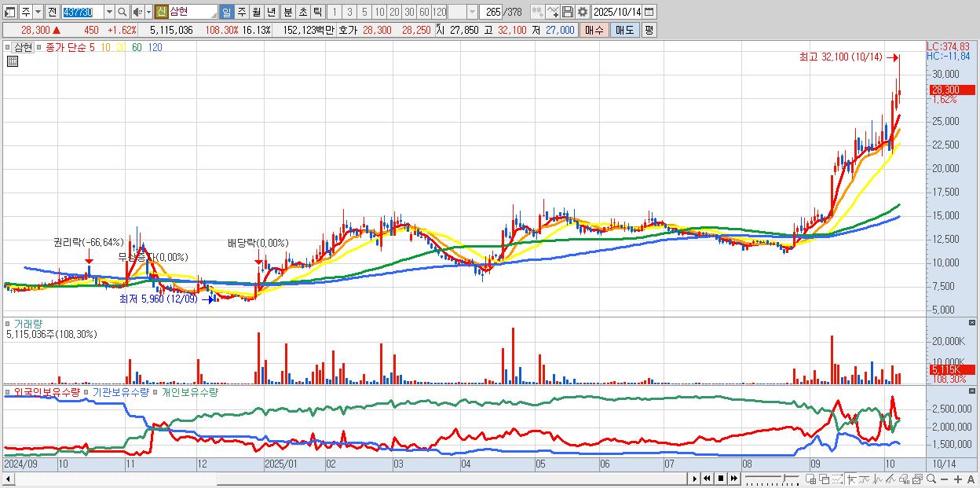Select the 3 interval button
980x488 pixels.
pyautogui.click(x=349, y=12)
